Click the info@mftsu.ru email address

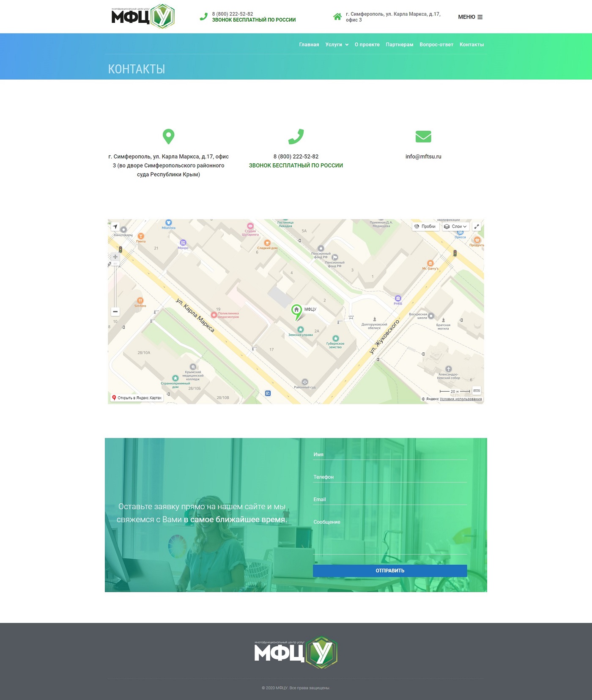[x=423, y=156]
